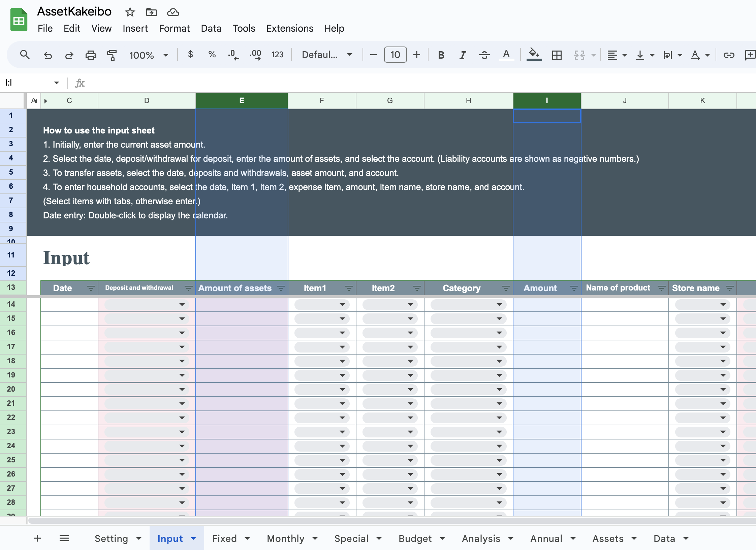Open the Data menu

tap(211, 28)
